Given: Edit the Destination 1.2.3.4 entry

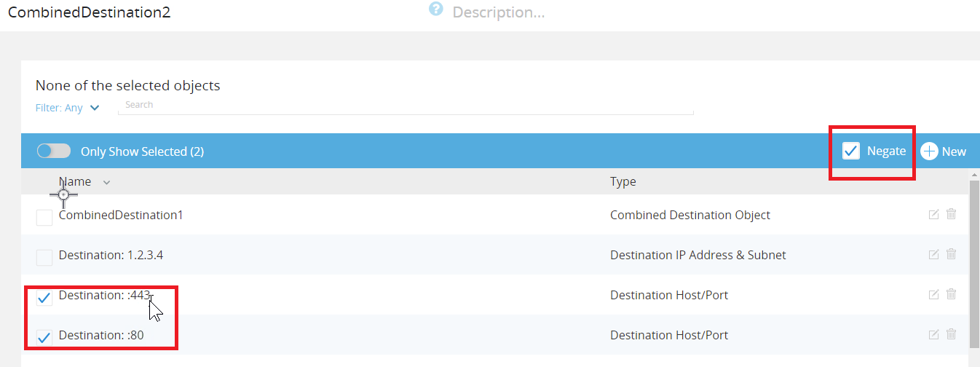Looking at the screenshot, I should click(934, 254).
